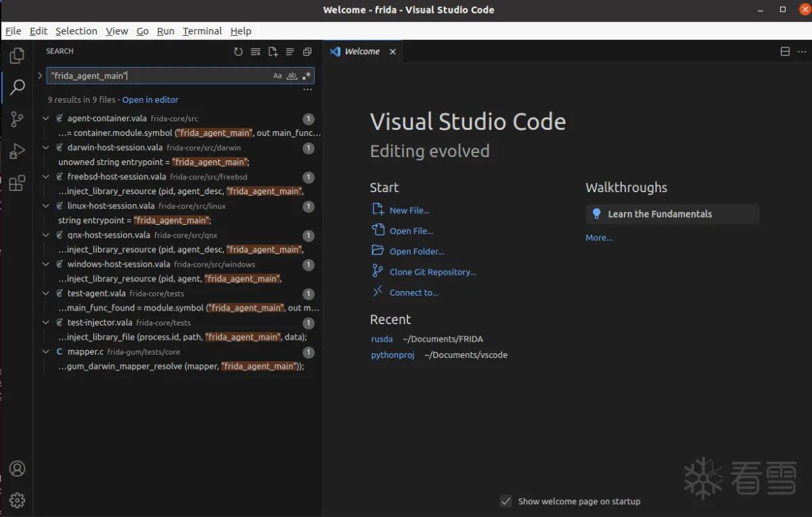This screenshot has height=517, width=812.
Task: Expand the Replace field toggle arrow
Action: (x=40, y=75)
